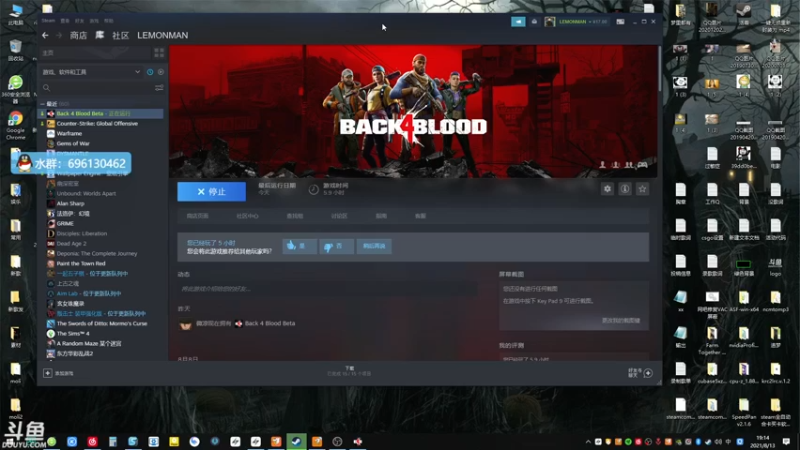Click the forward arrow in Steam navigation
Image resolution: width=800 pixels, height=450 pixels.
tap(59, 35)
